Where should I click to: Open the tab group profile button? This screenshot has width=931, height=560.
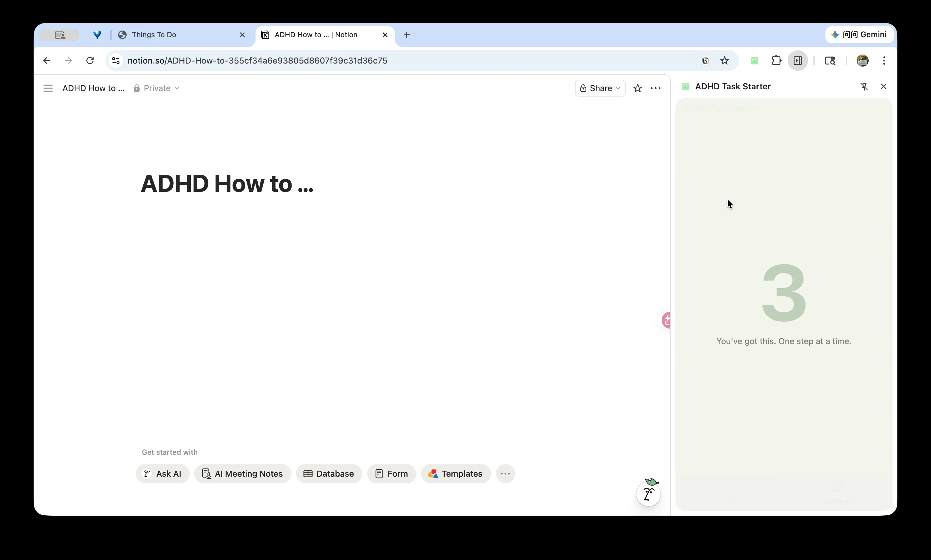click(60, 35)
